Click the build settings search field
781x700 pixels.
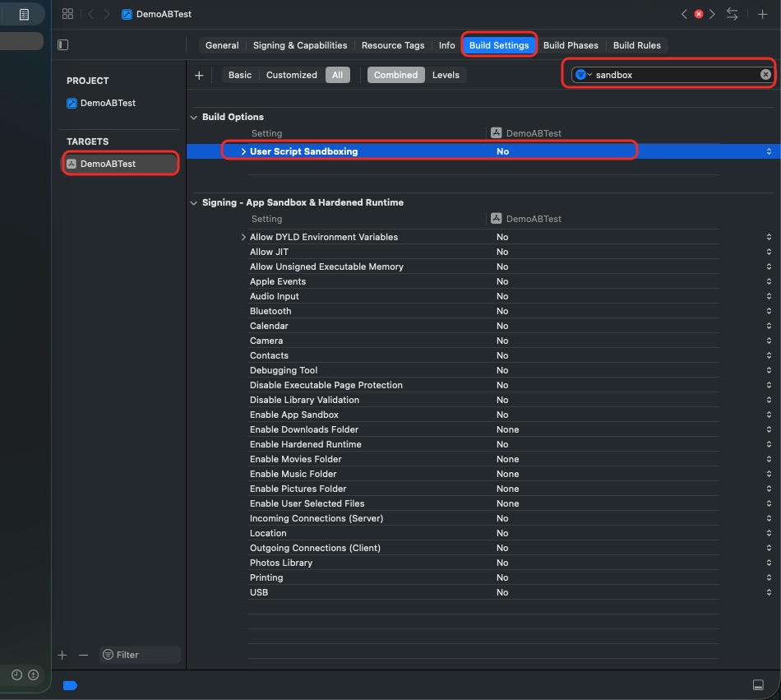click(x=672, y=74)
